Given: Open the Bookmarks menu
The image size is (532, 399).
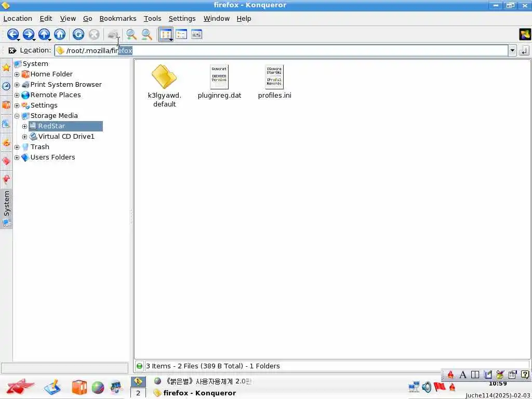Looking at the screenshot, I should click(118, 19).
